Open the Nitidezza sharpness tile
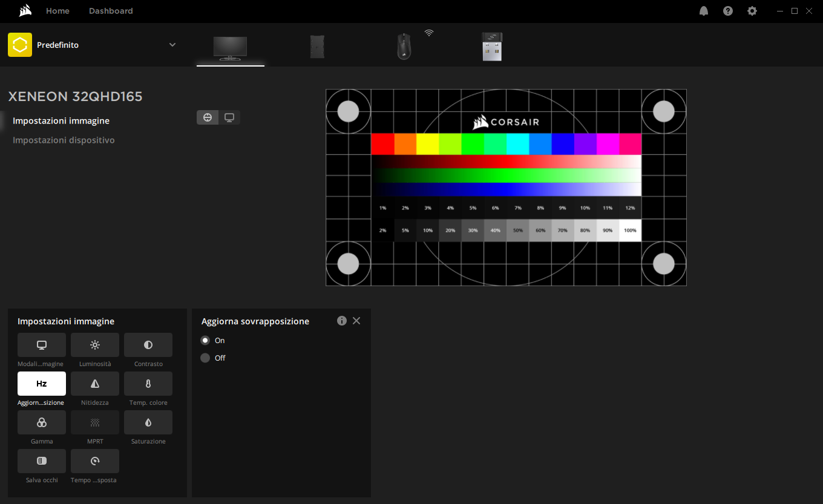Image resolution: width=823 pixels, height=504 pixels. point(95,384)
